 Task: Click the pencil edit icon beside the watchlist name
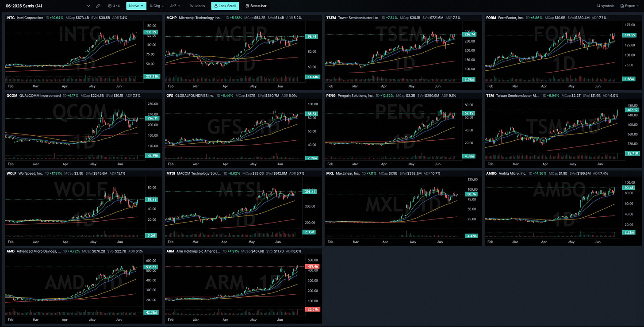[x=98, y=6]
